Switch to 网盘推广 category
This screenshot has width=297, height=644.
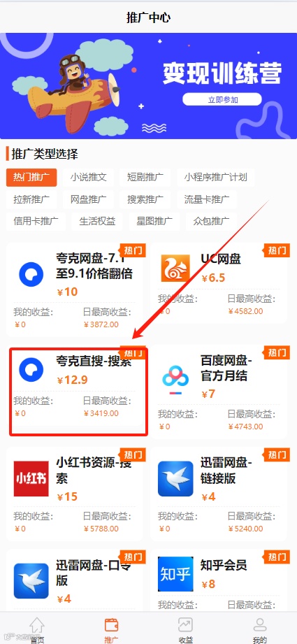click(x=88, y=199)
